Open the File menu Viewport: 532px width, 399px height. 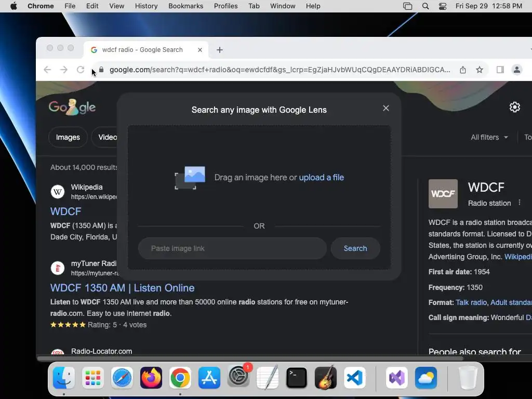tap(70, 6)
